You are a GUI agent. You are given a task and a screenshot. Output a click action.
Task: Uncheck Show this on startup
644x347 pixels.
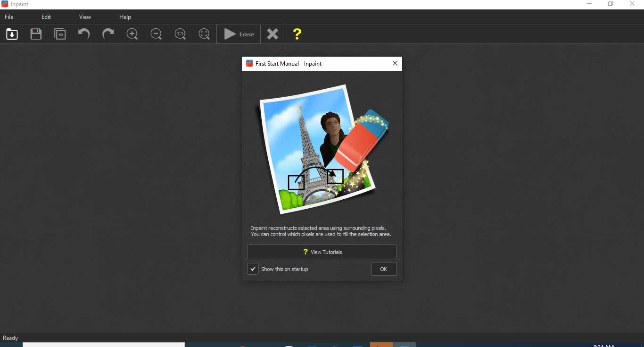coord(253,269)
